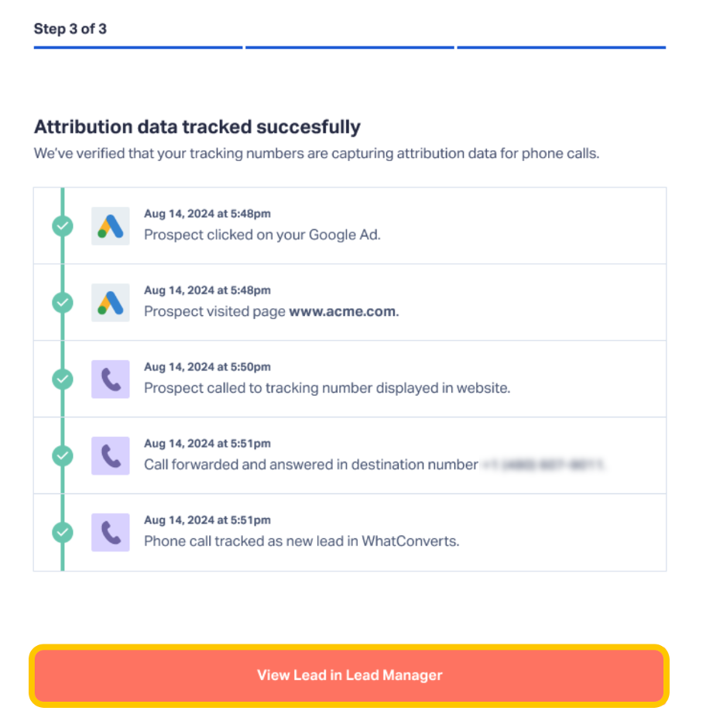
Task: Click green checkmark for tracking number call event
Action: coord(63,379)
